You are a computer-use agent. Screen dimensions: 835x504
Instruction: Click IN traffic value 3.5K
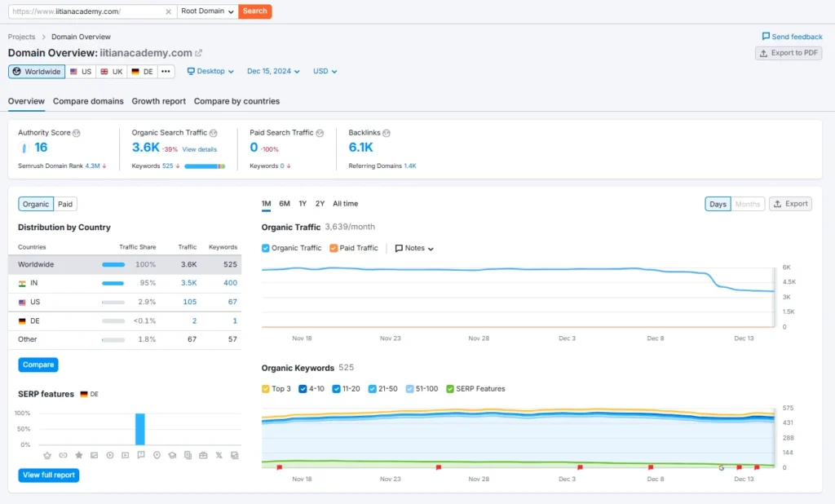pos(189,284)
